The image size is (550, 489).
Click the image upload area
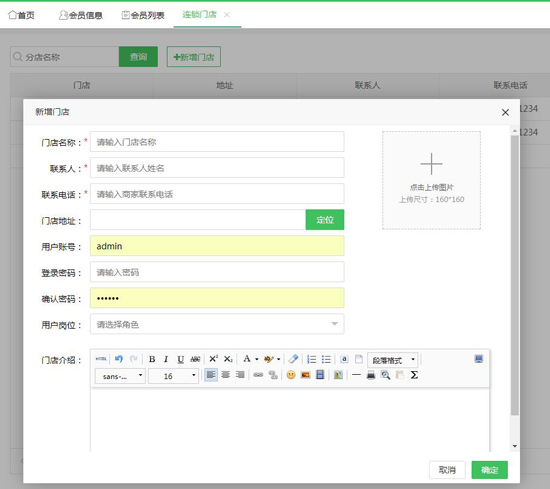pyautogui.click(x=431, y=180)
